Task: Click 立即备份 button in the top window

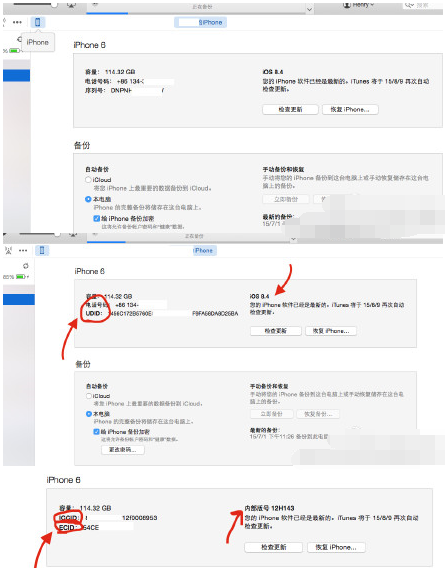Action: pyautogui.click(x=286, y=199)
